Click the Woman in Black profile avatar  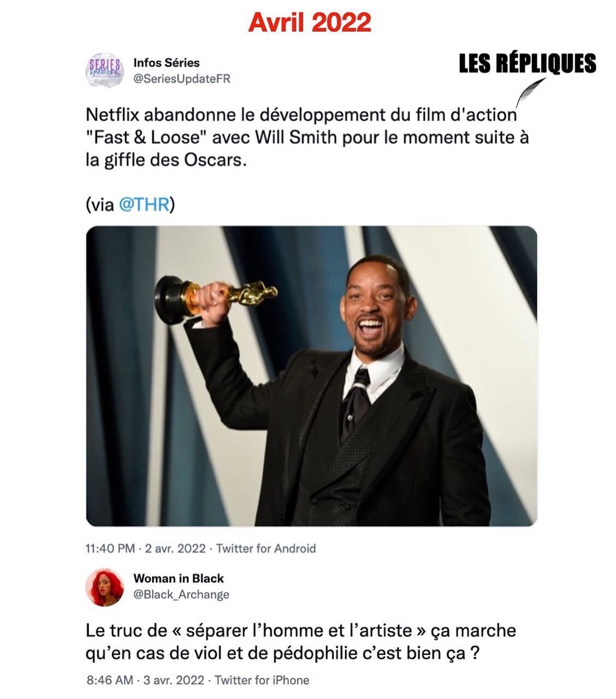105,586
